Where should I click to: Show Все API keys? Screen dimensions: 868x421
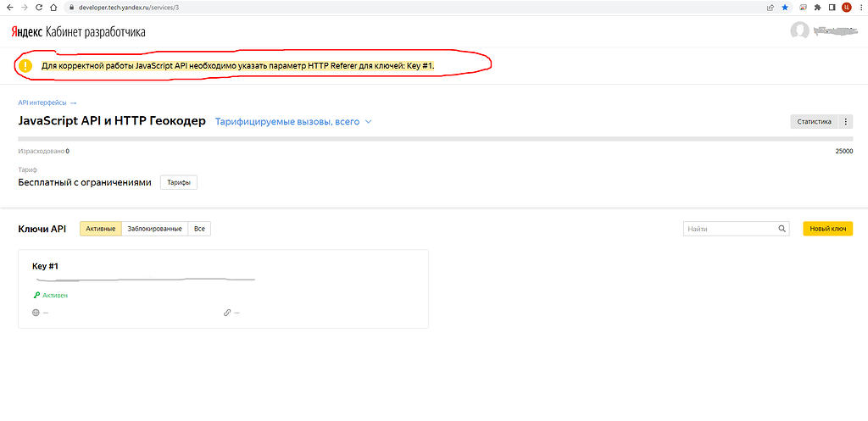click(x=199, y=229)
